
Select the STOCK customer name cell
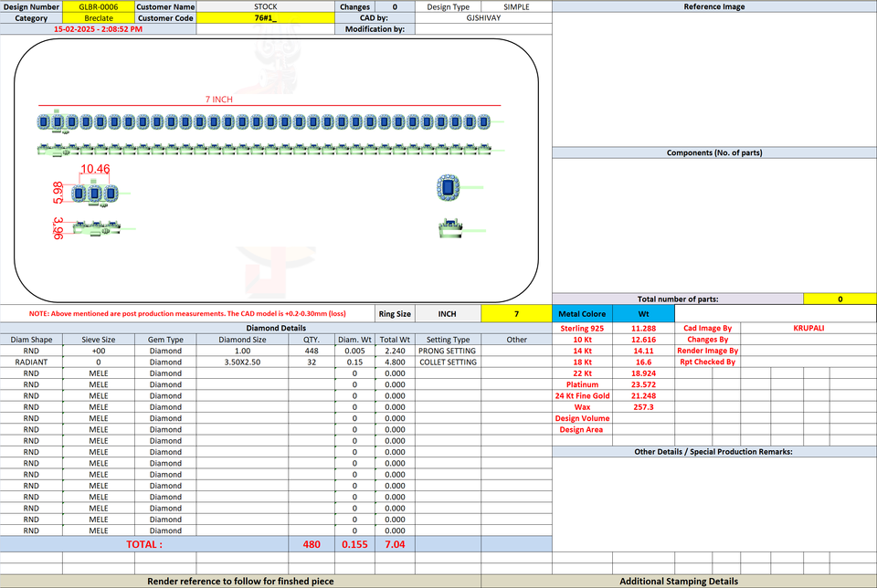266,6
